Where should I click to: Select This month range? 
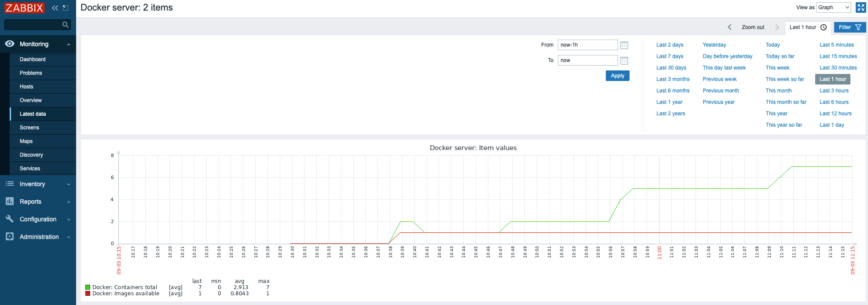(779, 91)
